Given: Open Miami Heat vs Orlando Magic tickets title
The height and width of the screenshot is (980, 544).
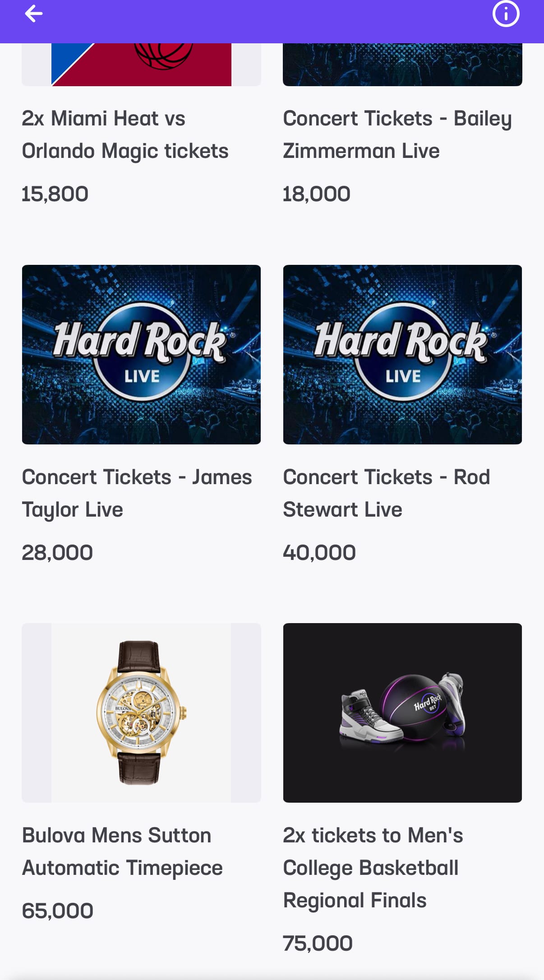Looking at the screenshot, I should click(125, 134).
